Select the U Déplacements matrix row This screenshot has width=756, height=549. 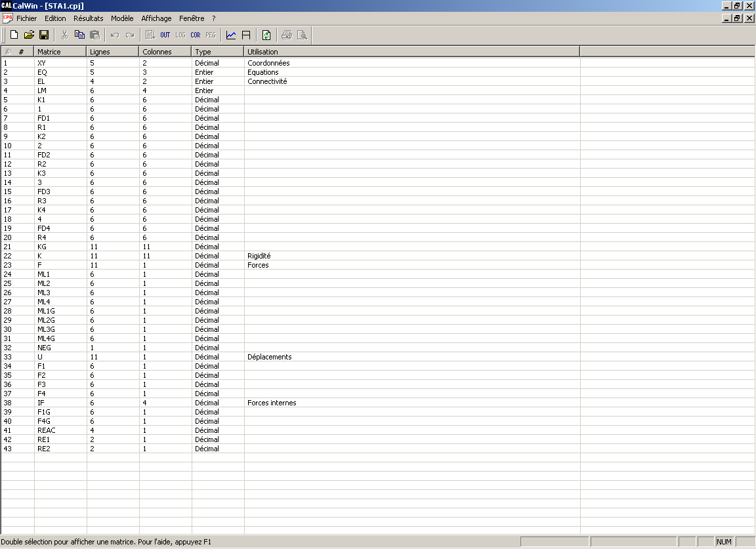click(x=40, y=357)
